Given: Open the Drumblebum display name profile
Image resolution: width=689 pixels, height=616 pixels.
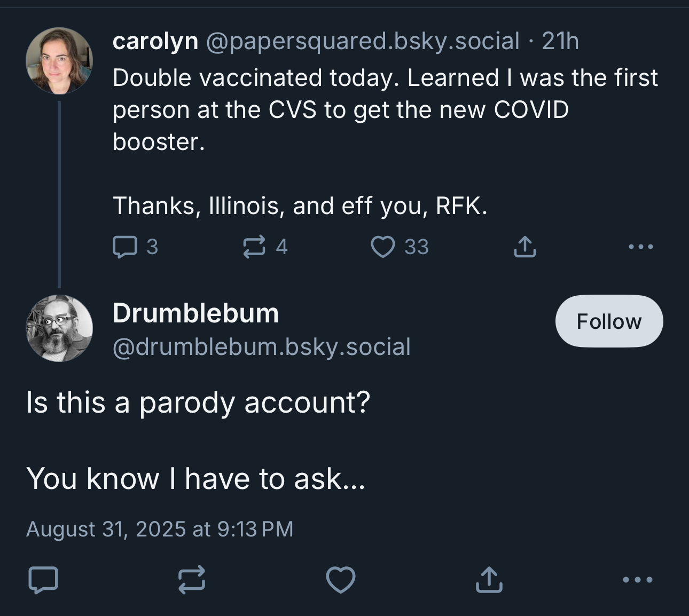Looking at the screenshot, I should coord(195,313).
